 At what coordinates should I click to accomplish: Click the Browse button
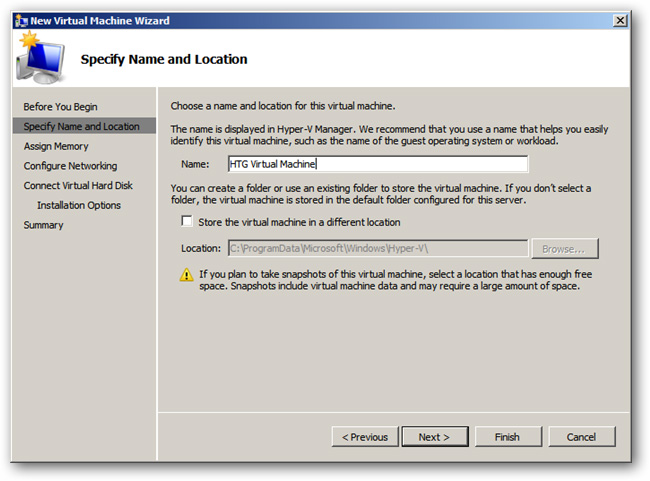click(565, 248)
